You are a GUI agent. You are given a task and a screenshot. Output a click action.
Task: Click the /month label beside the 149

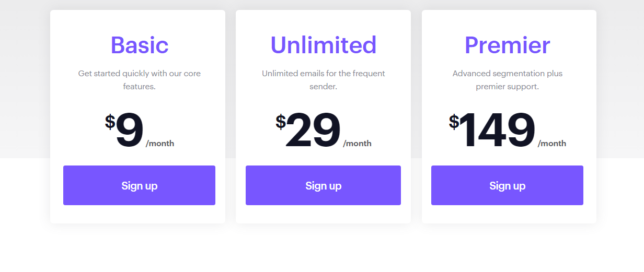click(552, 144)
